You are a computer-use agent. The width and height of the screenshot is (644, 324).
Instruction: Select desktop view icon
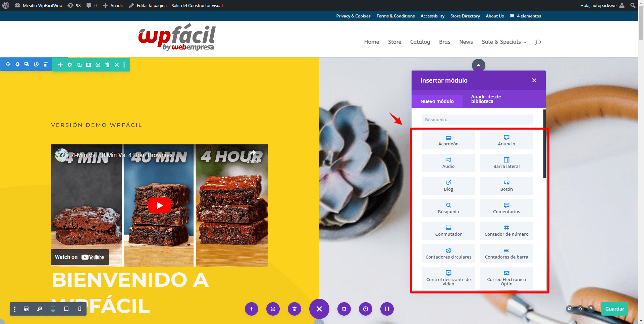pyautogui.click(x=53, y=309)
